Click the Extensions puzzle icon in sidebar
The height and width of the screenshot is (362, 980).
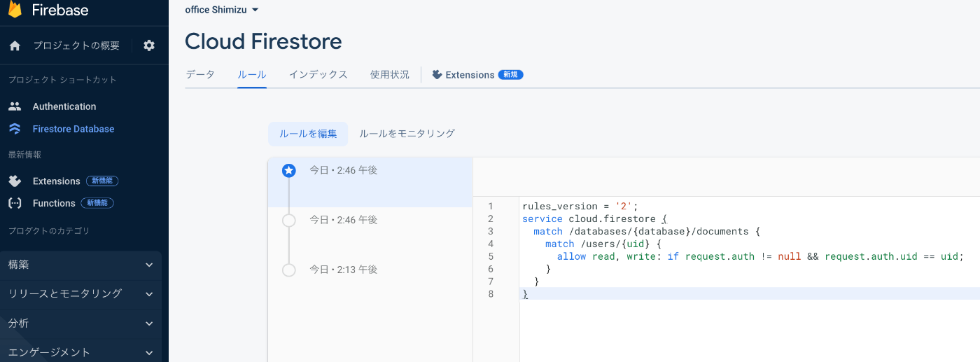pos(15,181)
